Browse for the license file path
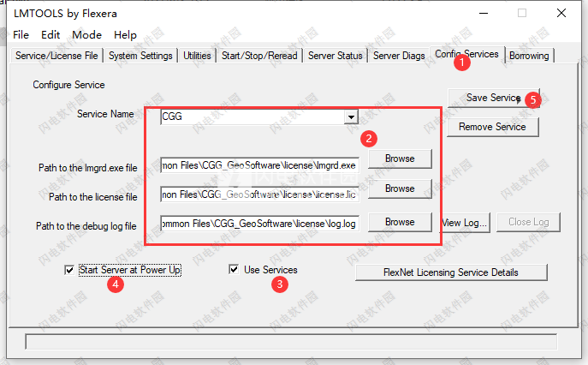 coord(400,188)
